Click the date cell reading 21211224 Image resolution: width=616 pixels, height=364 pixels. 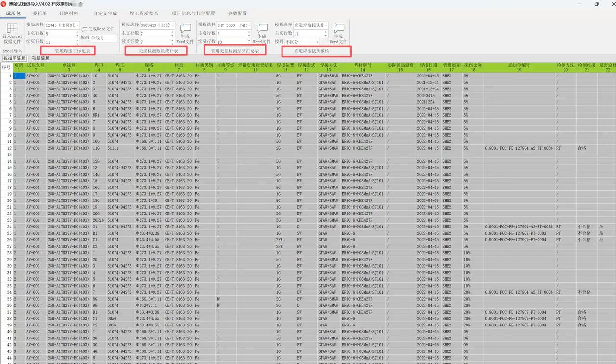(x=428, y=102)
